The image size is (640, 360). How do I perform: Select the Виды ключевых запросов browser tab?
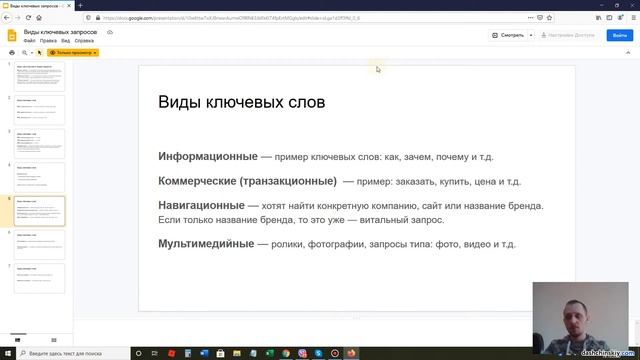[37, 6]
